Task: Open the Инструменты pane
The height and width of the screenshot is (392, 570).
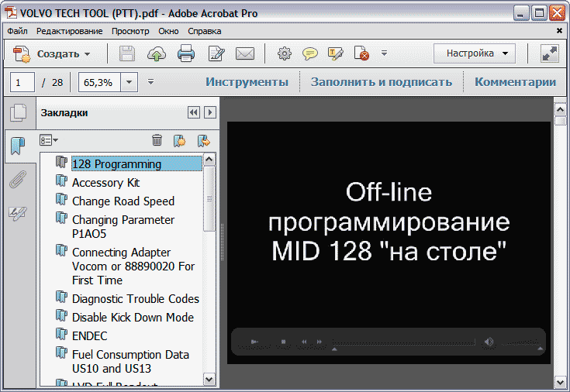Action: [x=247, y=82]
